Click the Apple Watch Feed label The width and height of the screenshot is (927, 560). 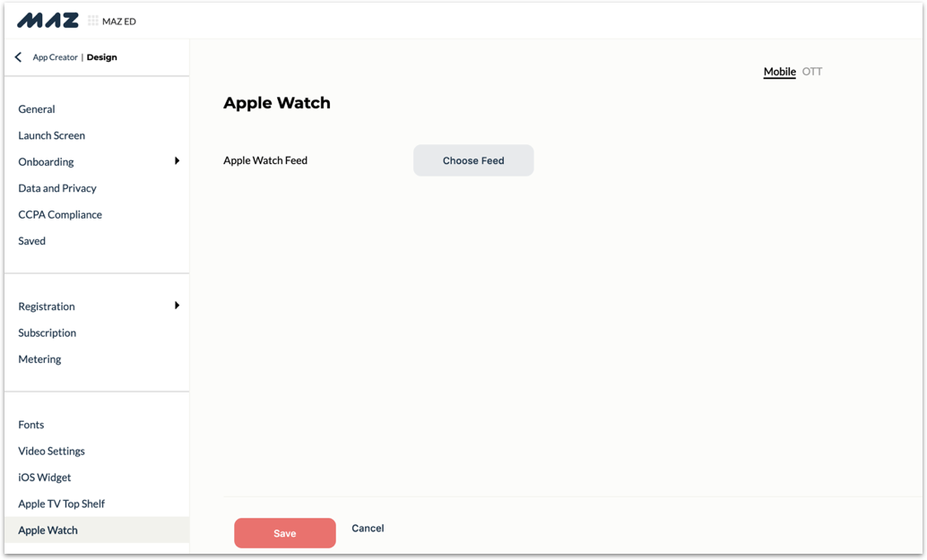265,160
